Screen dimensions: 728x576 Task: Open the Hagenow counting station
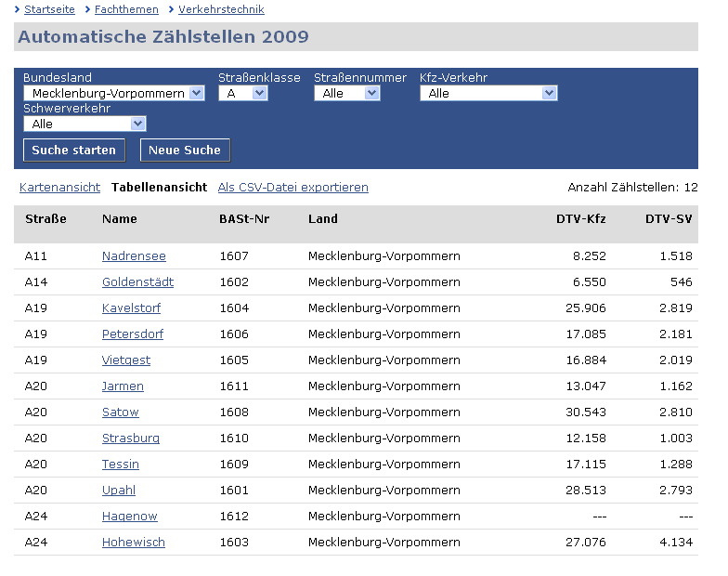click(130, 517)
